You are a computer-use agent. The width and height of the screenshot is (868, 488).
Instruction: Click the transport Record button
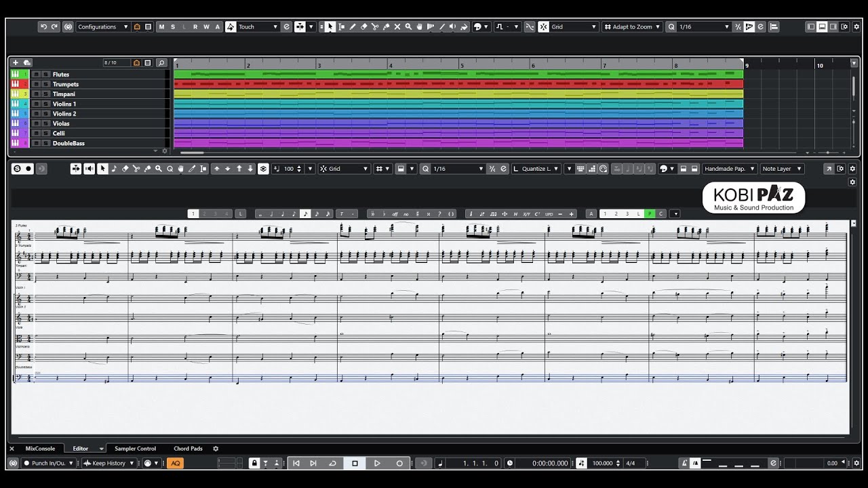tap(399, 463)
